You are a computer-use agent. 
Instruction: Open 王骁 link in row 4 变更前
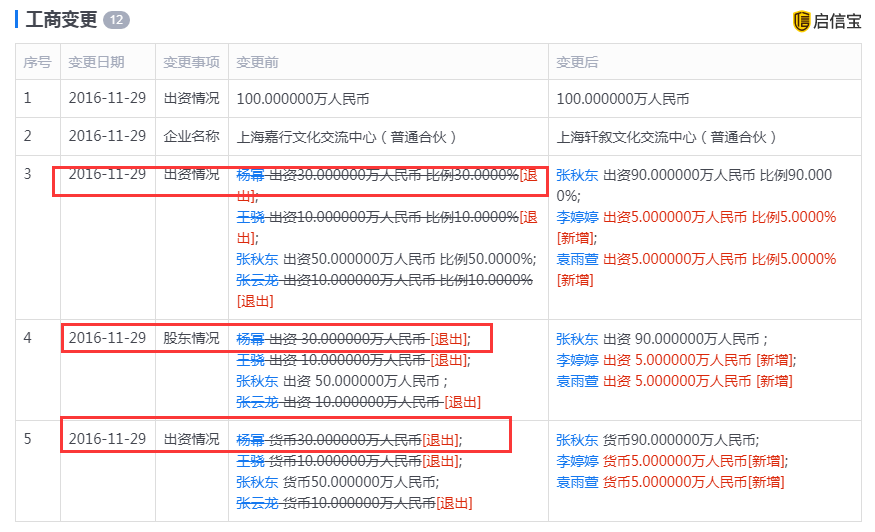(x=250, y=361)
